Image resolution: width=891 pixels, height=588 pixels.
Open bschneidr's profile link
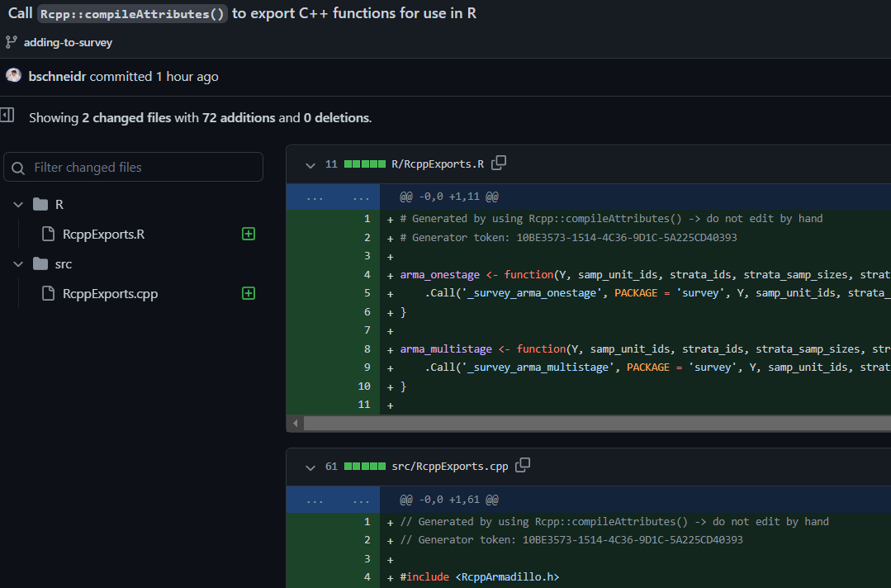click(x=58, y=76)
